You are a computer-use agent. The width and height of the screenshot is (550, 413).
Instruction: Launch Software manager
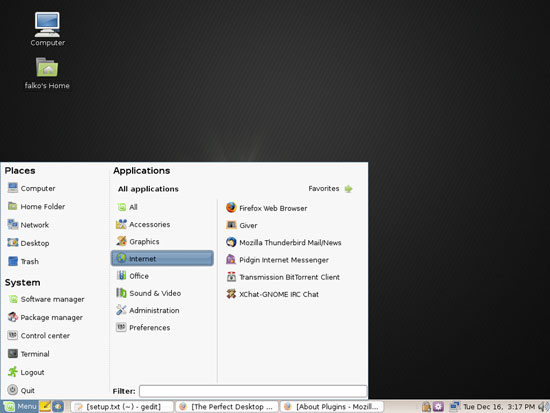coord(46,299)
